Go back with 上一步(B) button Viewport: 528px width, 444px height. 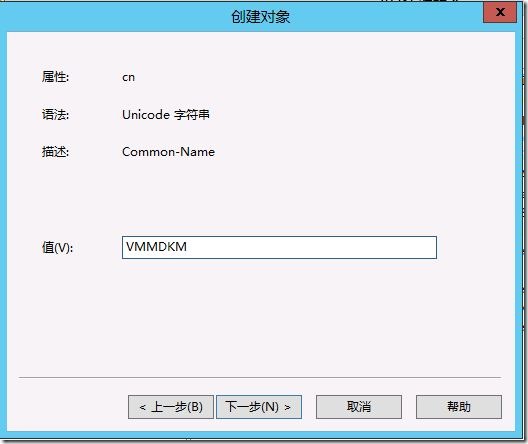tap(171, 407)
